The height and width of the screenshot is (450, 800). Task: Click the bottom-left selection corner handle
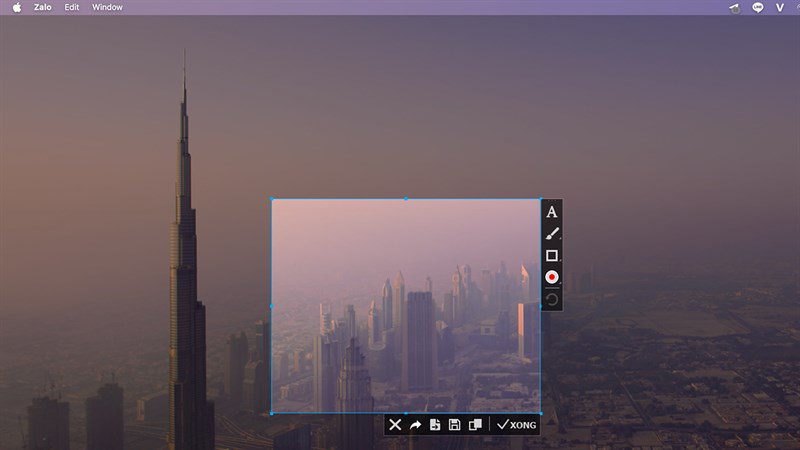(x=271, y=413)
